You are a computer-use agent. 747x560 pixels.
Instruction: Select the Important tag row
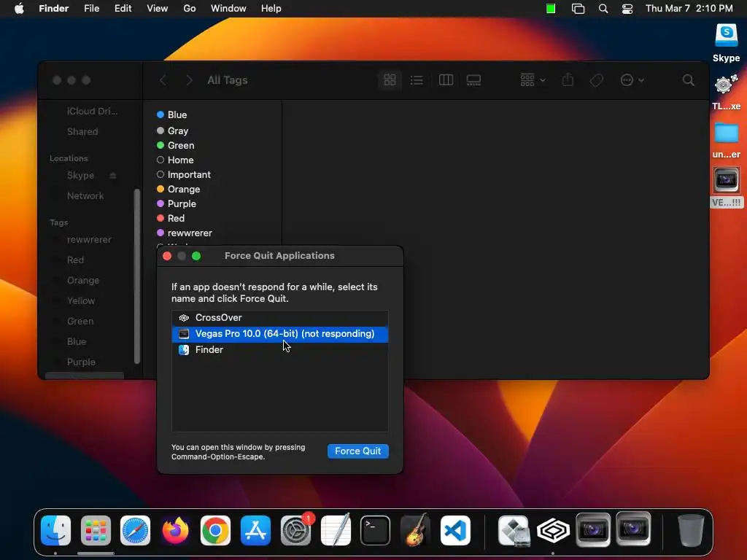point(183,175)
